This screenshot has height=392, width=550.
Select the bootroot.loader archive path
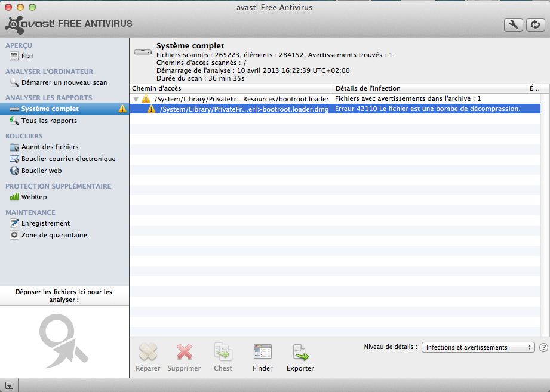[x=241, y=99]
